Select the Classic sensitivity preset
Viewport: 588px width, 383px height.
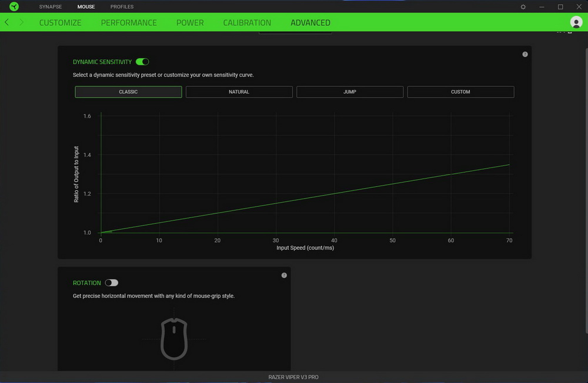[x=128, y=92]
